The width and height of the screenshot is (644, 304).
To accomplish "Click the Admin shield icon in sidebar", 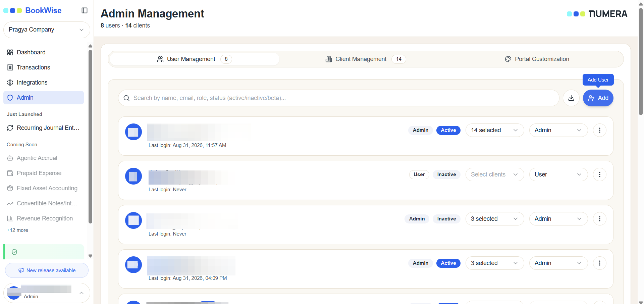I will [x=10, y=98].
